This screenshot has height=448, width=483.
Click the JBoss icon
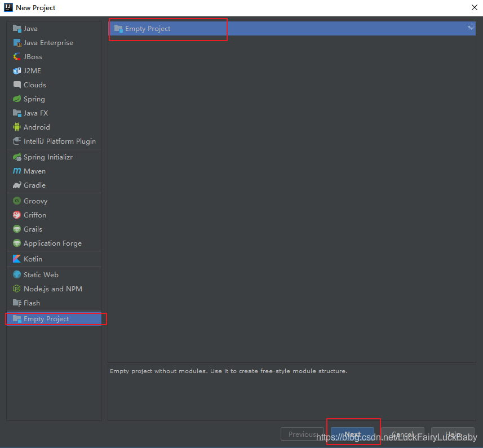(x=17, y=57)
